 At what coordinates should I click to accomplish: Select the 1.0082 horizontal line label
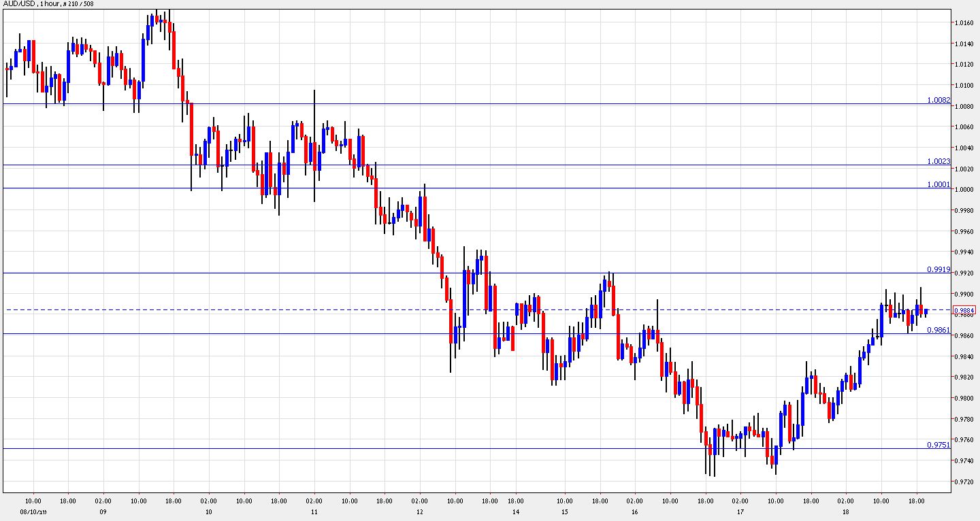point(938,100)
